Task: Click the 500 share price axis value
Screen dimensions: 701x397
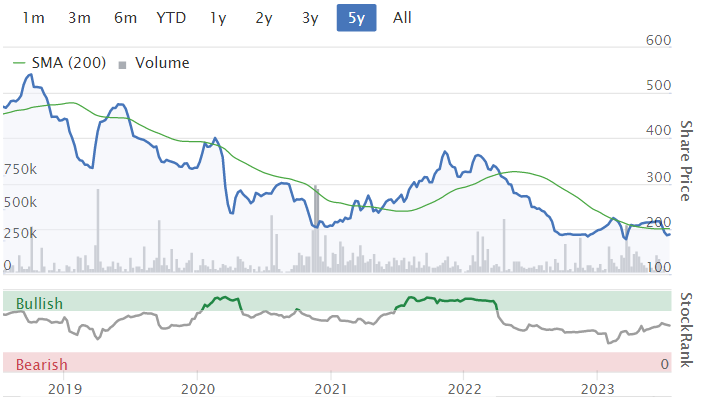Action: point(659,85)
